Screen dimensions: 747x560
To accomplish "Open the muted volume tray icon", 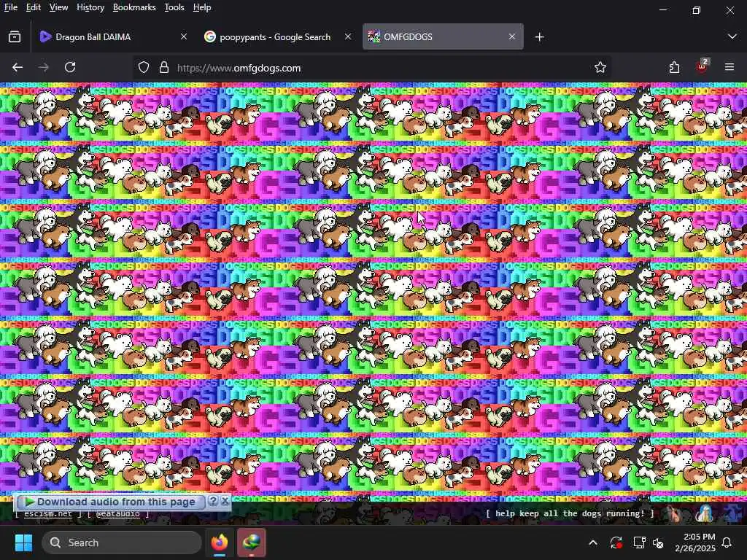I will 659,542.
